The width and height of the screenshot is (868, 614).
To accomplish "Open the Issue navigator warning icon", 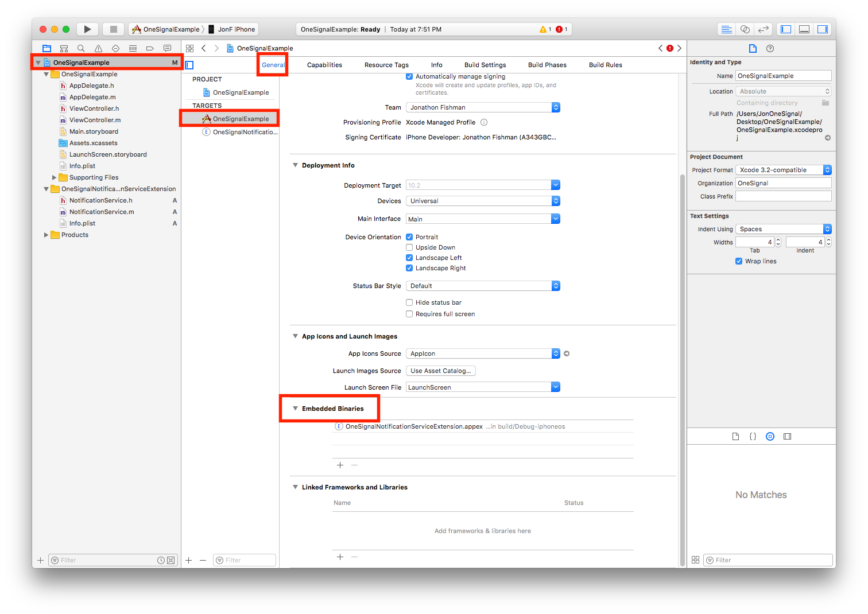I will 98,48.
